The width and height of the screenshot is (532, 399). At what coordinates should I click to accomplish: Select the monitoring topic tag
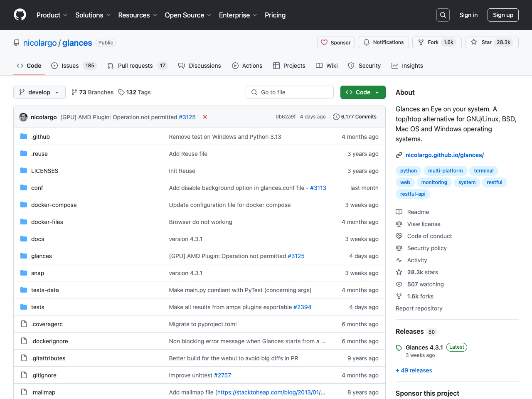point(434,182)
